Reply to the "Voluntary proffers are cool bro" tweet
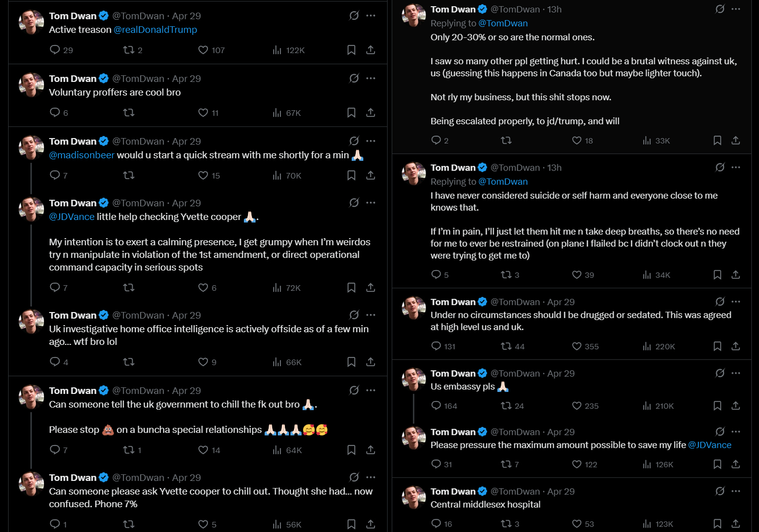 (x=55, y=112)
